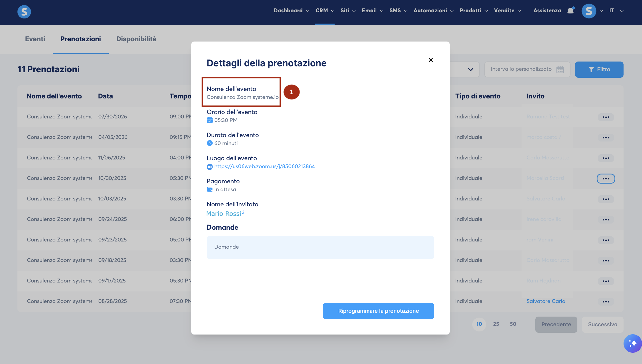
Task: Open the Zoom meeting link
Action: (x=265, y=166)
